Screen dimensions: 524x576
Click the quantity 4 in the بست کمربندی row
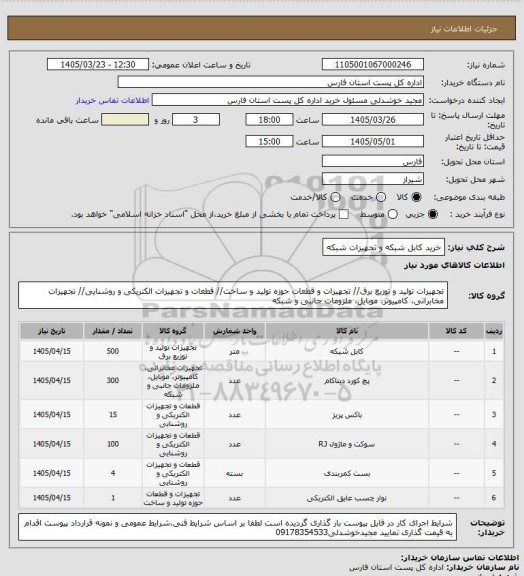pyautogui.click(x=113, y=473)
